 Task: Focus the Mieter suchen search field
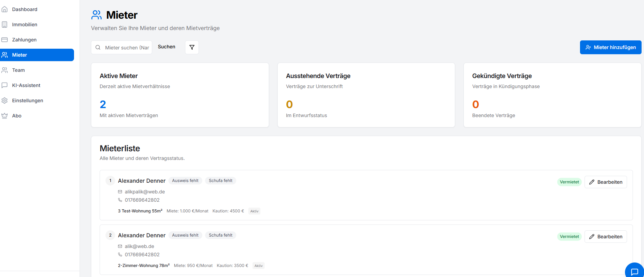[122, 47]
